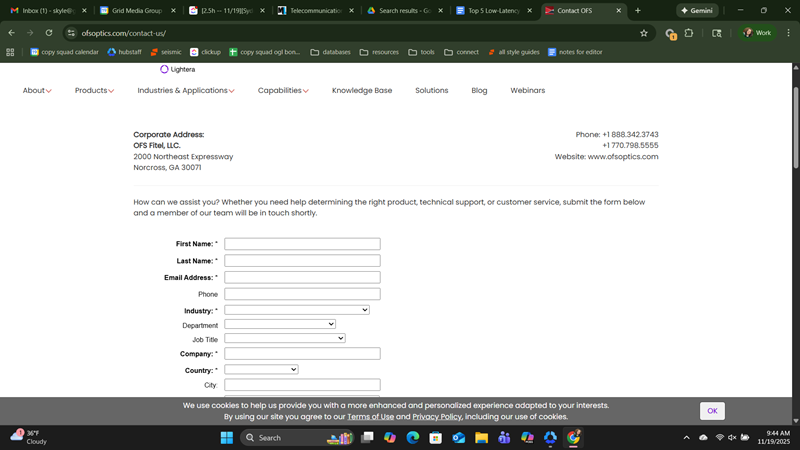This screenshot has width=800, height=450.
Task: Click the Email Address input field
Action: click(302, 277)
